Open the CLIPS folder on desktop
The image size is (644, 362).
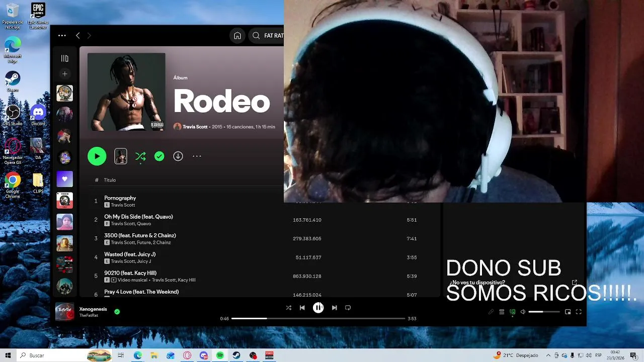[x=38, y=184]
